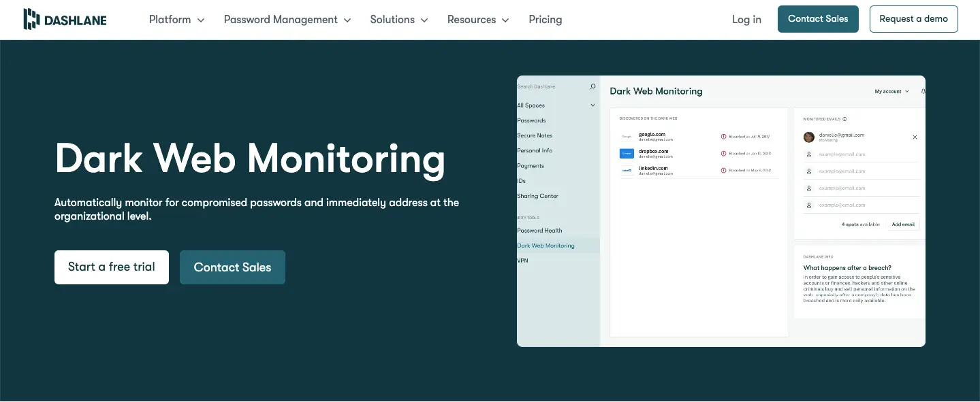Click Contact Sales beside Start a free trial
980x402 pixels.
coord(232,267)
